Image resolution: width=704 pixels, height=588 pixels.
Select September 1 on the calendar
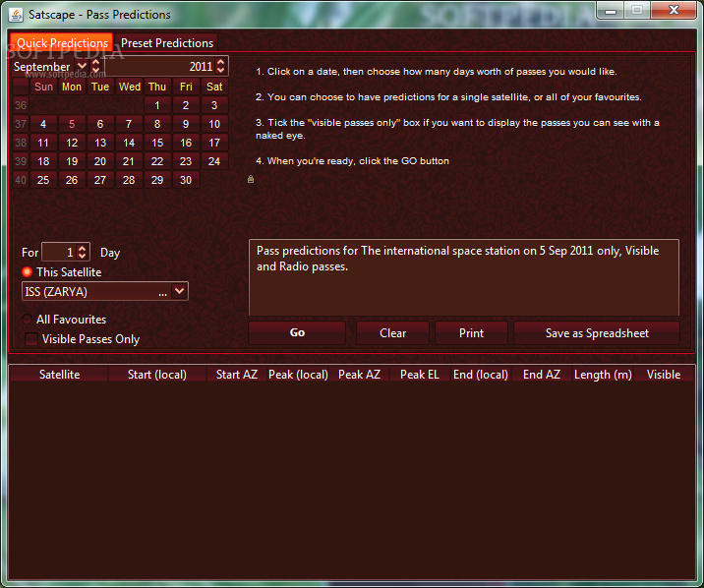coord(157,105)
